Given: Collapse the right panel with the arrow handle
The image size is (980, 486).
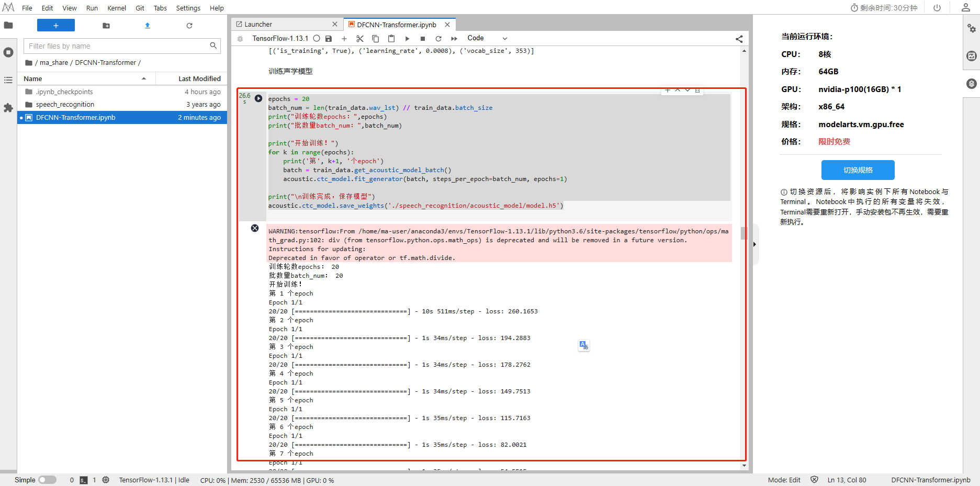Looking at the screenshot, I should pyautogui.click(x=754, y=244).
